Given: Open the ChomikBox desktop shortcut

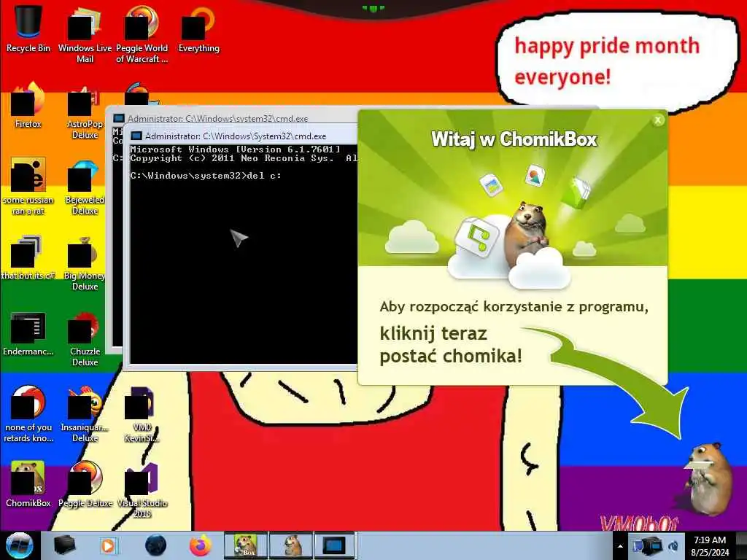Looking at the screenshot, I should (x=28, y=483).
